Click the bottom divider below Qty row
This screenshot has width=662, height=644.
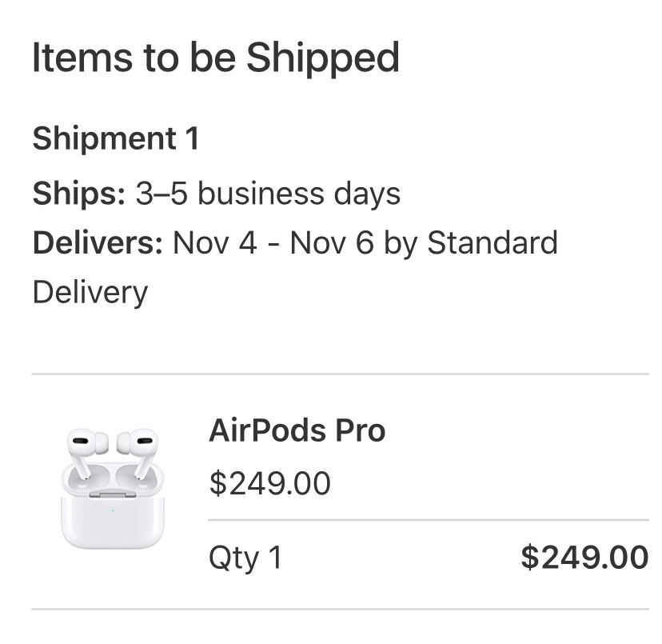click(340, 610)
